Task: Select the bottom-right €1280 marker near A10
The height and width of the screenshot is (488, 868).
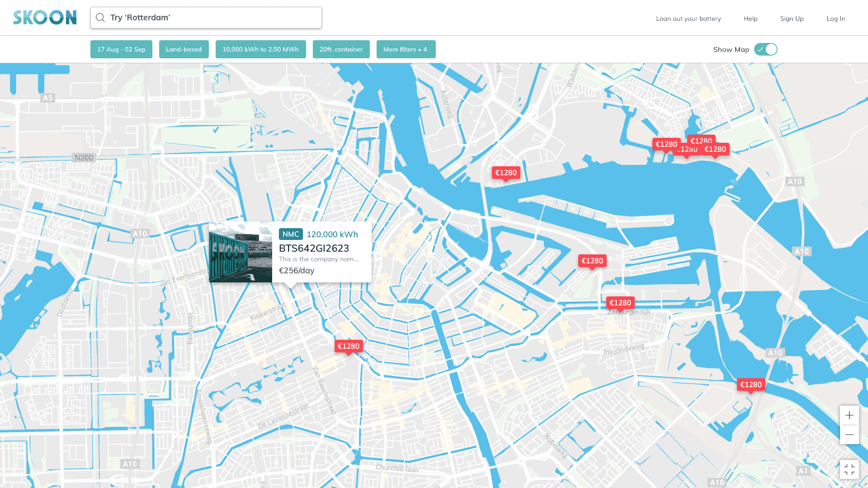Action: (x=751, y=385)
